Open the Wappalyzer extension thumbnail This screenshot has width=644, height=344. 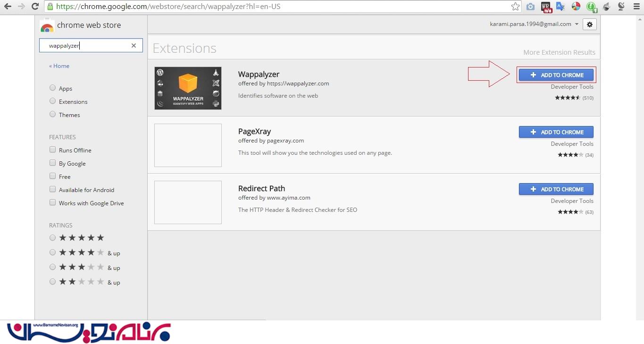pyautogui.click(x=188, y=88)
